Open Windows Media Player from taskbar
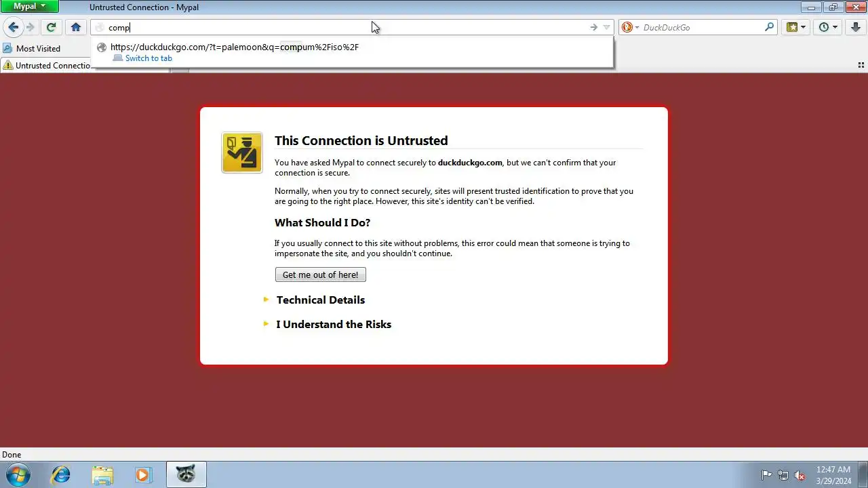The image size is (868, 488). coord(142,474)
